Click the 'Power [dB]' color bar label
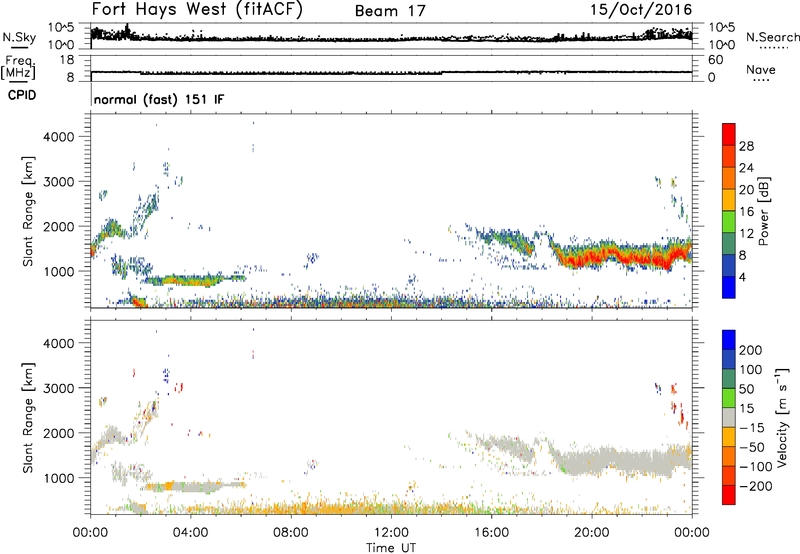The width and height of the screenshot is (800, 554). tap(764, 212)
